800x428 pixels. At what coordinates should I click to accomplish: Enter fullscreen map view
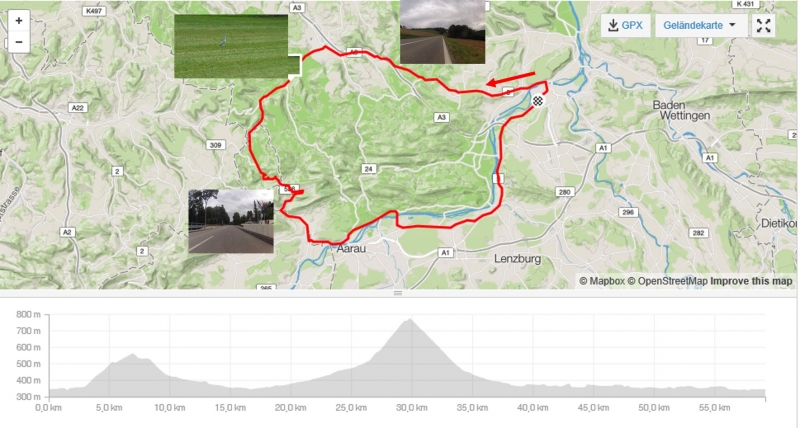pos(763,26)
